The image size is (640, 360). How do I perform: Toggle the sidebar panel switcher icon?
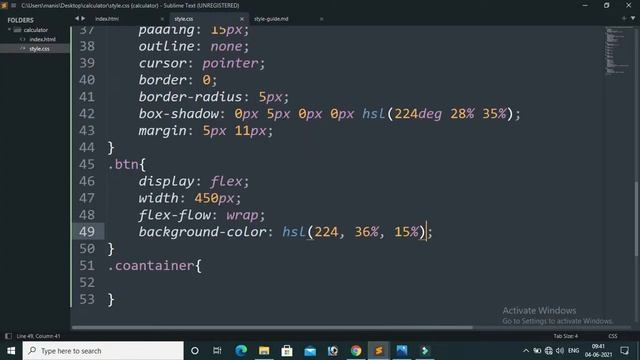pos(8,336)
